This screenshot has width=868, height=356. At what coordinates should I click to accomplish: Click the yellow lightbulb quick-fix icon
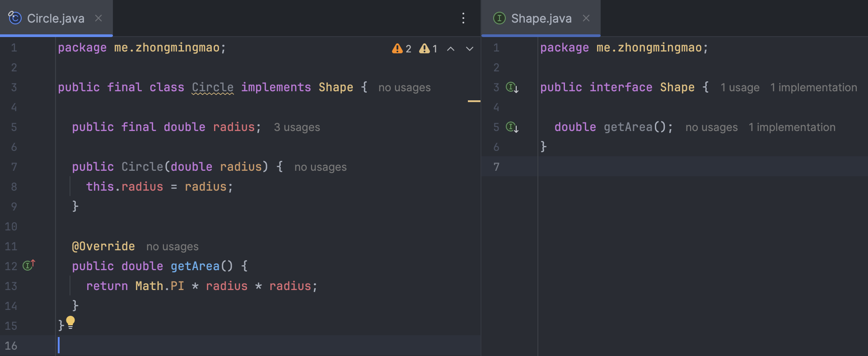point(70,322)
